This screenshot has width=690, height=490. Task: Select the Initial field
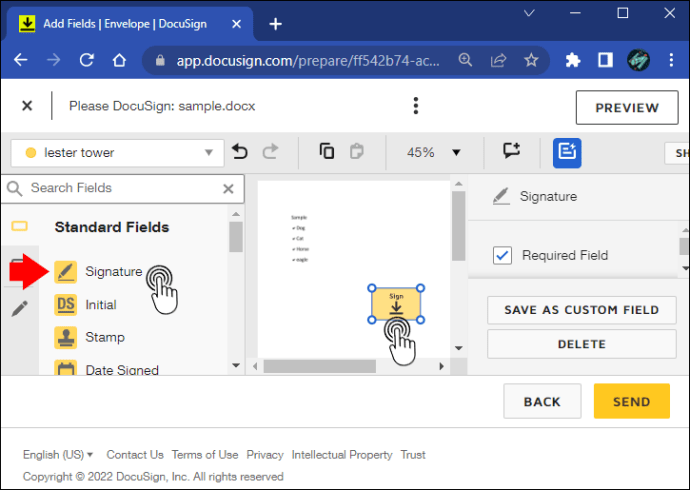[x=86, y=304]
